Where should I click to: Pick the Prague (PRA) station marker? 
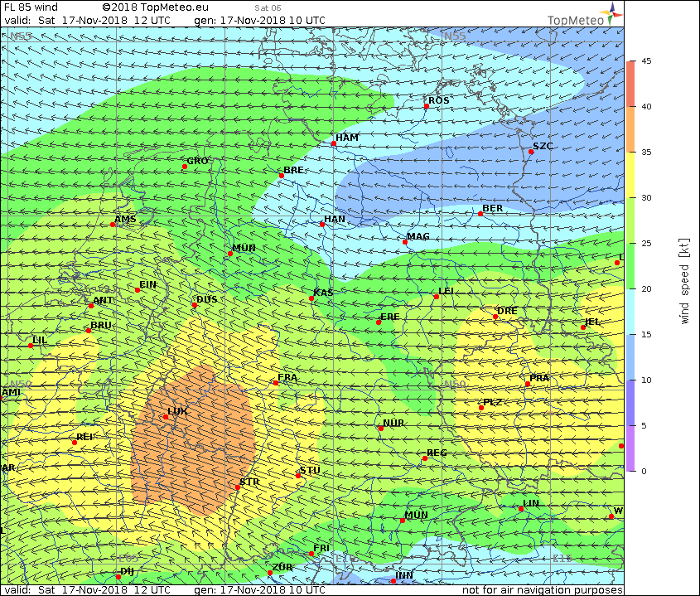pos(528,384)
